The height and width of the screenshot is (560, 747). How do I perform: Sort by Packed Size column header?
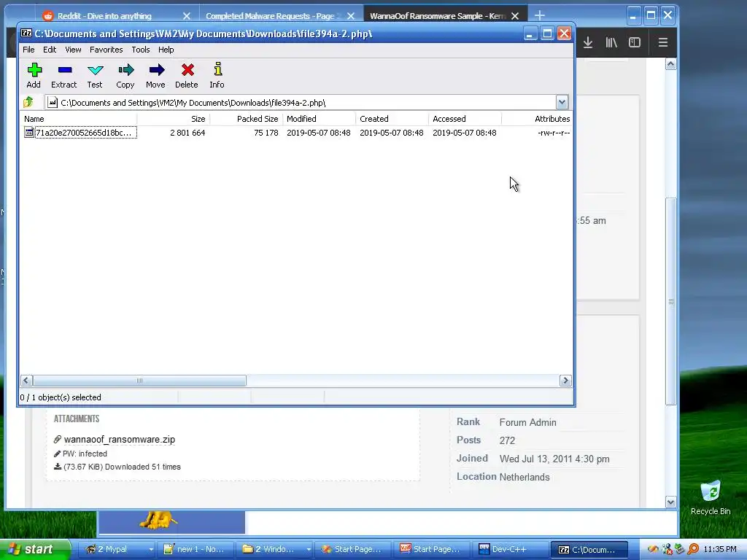[x=247, y=119]
